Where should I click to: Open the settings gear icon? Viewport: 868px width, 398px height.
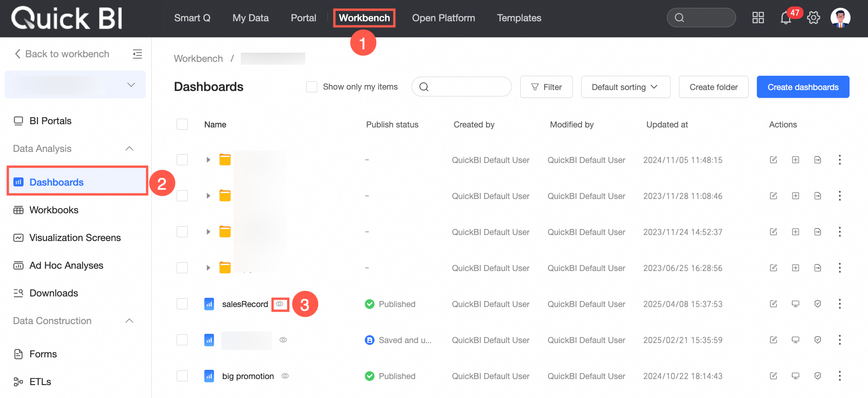(814, 18)
